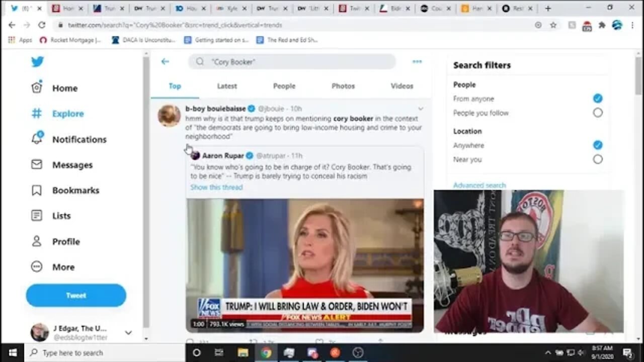
Task: Open search options three-dot menu
Action: click(417, 61)
